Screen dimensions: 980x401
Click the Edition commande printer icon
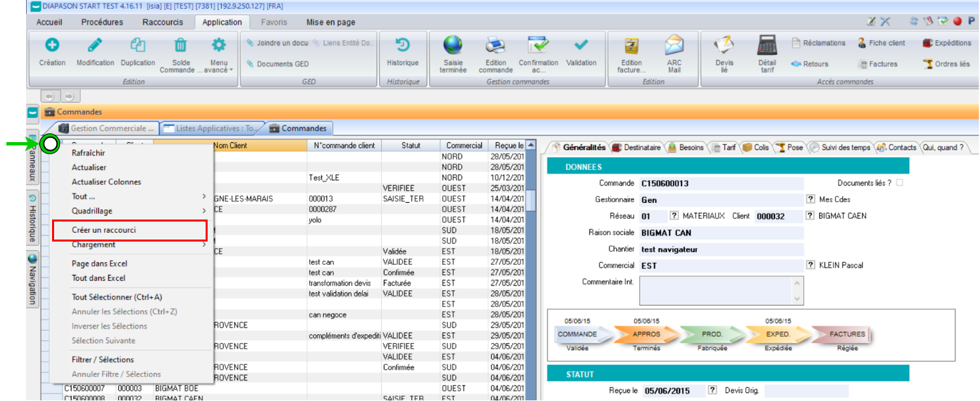495,46
